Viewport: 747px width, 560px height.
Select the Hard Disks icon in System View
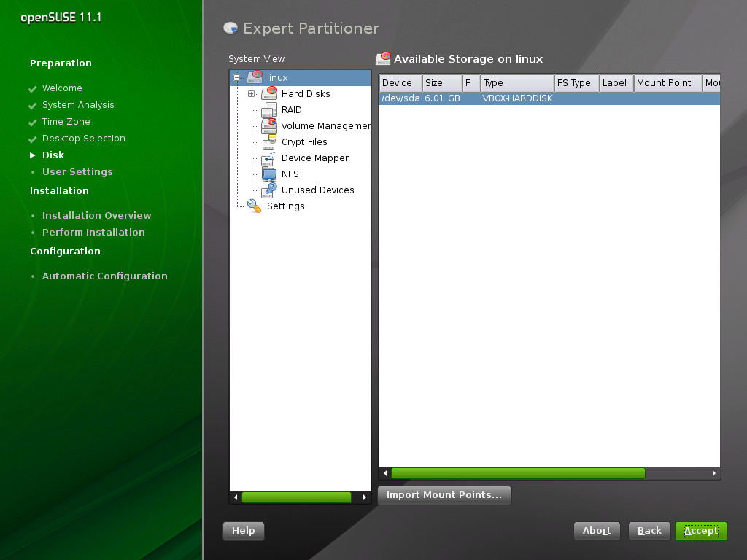[270, 93]
